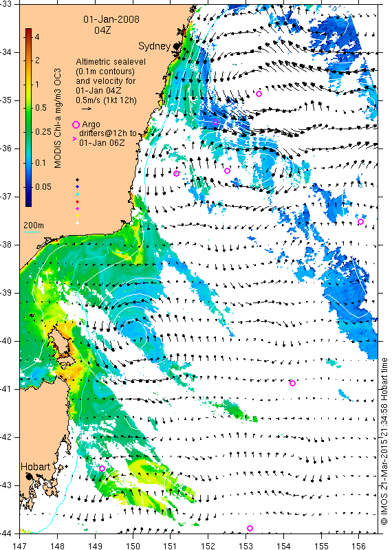Click the Argo float near 36.5°S 151°E

tap(176, 173)
